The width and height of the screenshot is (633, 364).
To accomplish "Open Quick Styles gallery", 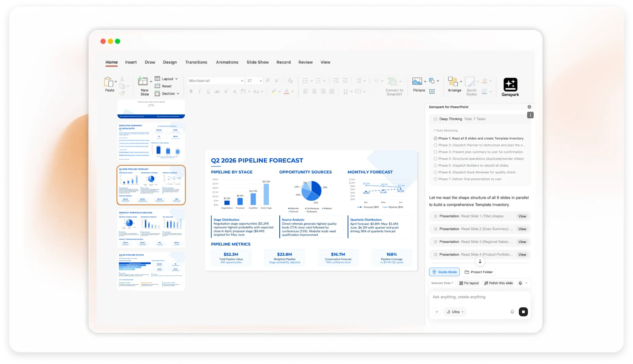I will (x=471, y=87).
